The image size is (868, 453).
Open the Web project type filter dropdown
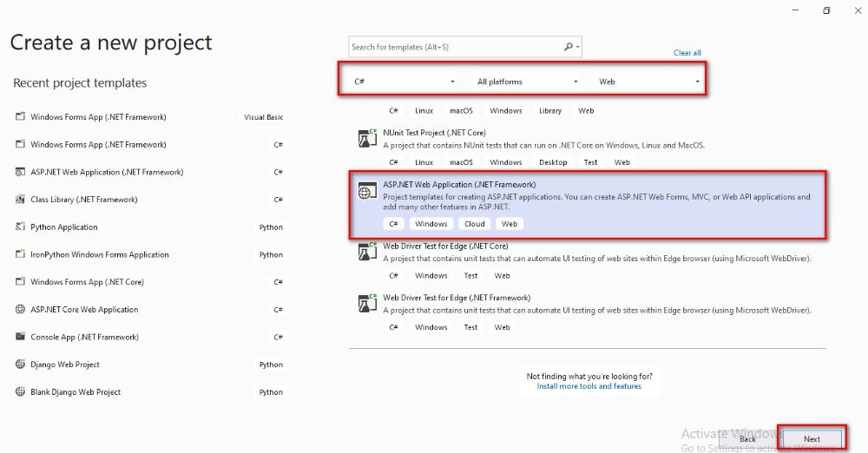648,82
